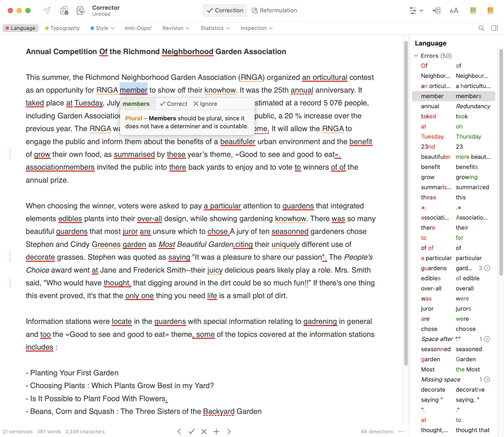Click Ignore in the suggestion popup
Image resolution: width=504 pixels, height=437 pixels.
pyautogui.click(x=205, y=104)
